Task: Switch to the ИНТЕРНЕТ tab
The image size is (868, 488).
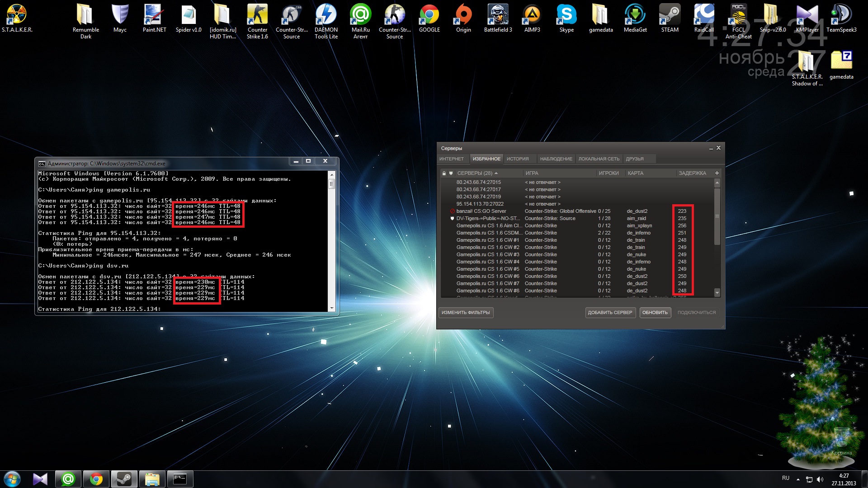Action: coord(452,159)
